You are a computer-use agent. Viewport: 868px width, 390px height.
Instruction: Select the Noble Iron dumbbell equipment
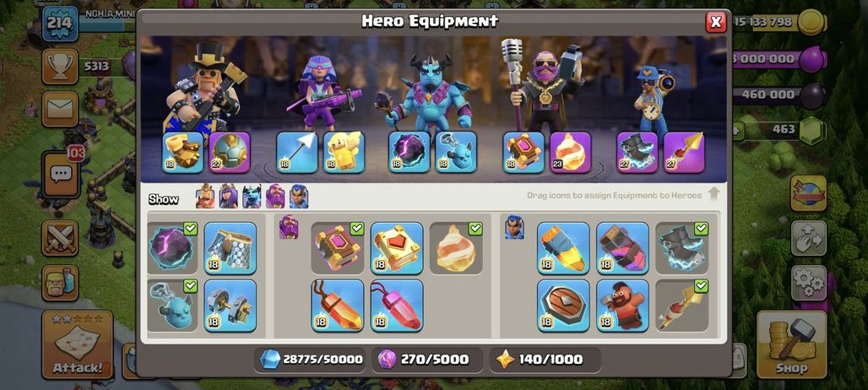[x=231, y=306]
